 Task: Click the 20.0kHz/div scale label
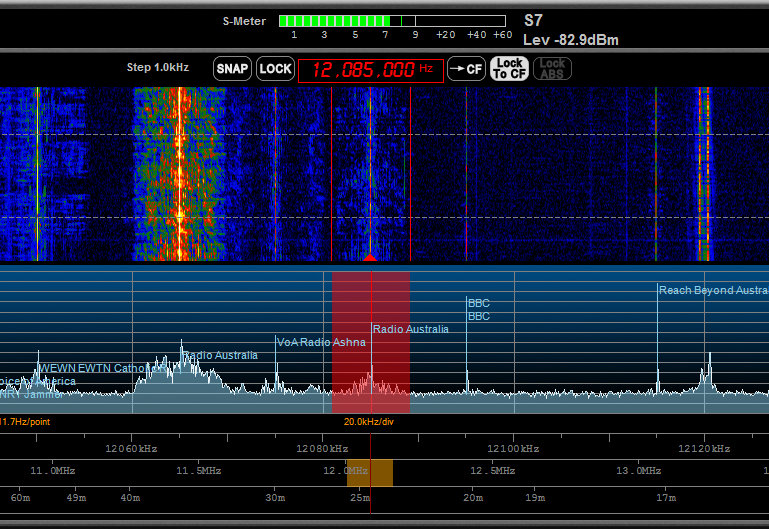(x=369, y=422)
